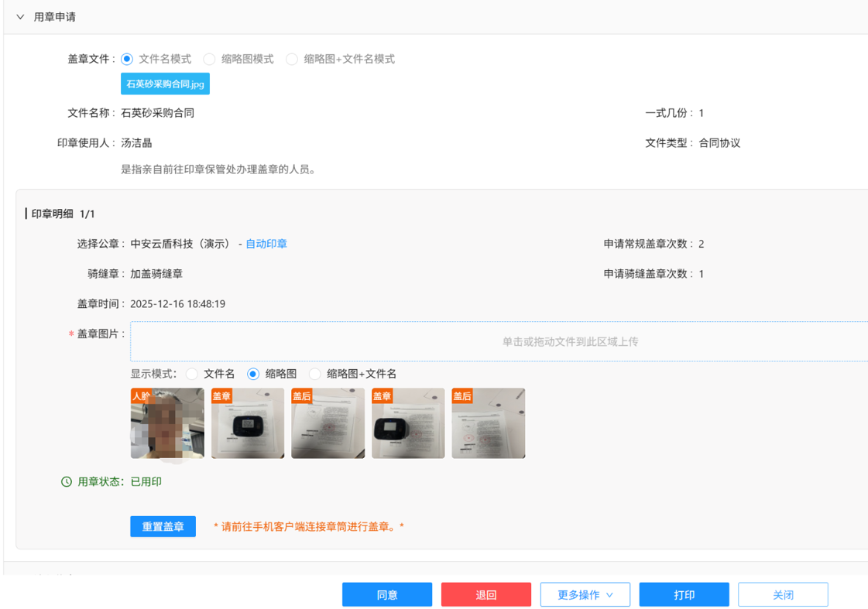
Task: Choose 缩略图+文件名 display mode radio
Action: (x=315, y=374)
